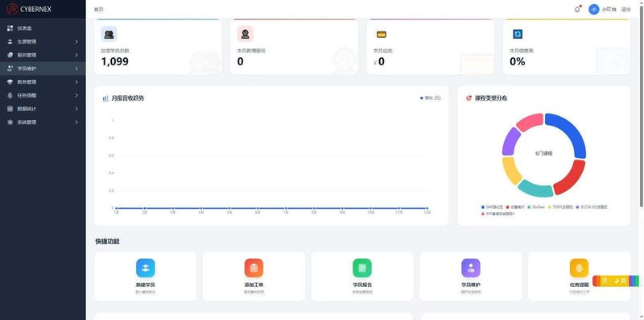The width and height of the screenshot is (644, 320).
Task: Expand the 生源管理 sidebar menu
Action: (43, 42)
